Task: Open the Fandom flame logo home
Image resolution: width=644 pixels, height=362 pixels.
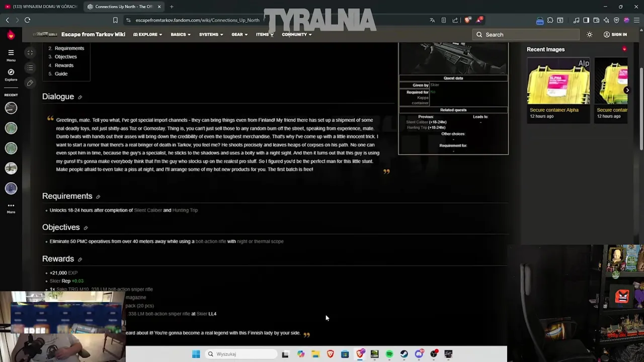Action: 11,35
